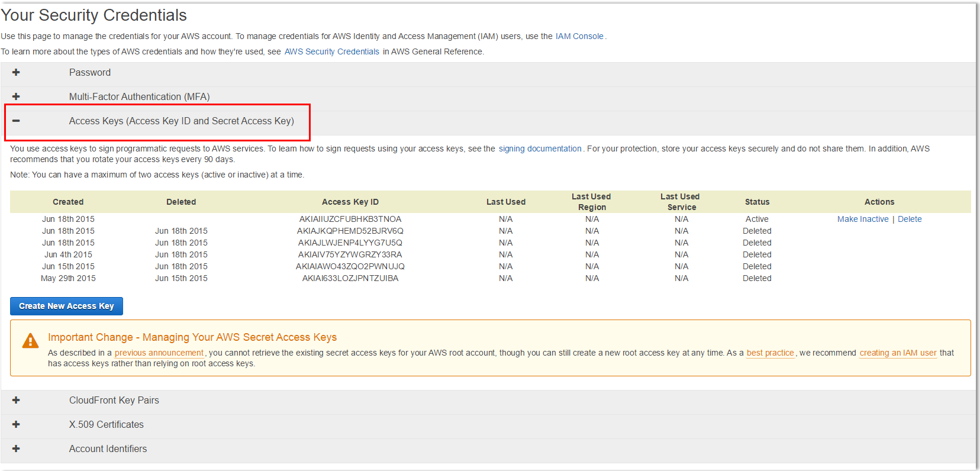Viewport: 980px width, 471px height.
Task: Expand Multi-Factor Authentication plus icon
Action: 16,96
